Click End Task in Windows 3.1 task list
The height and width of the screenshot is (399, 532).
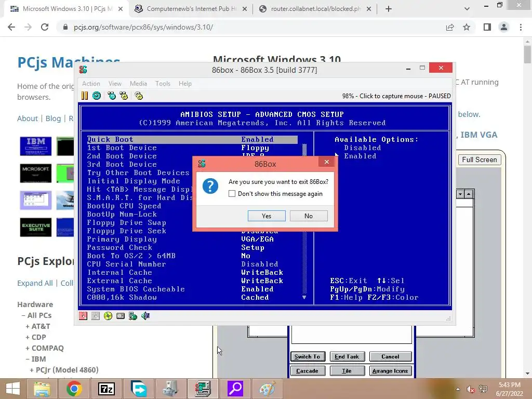(347, 356)
